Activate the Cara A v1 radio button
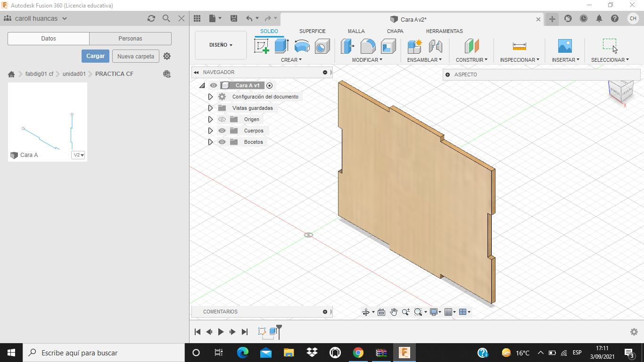Viewport: 644px width, 362px height. (270, 85)
